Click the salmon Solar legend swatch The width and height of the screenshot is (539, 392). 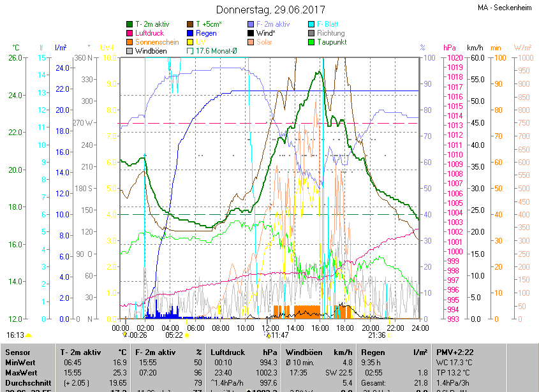(251, 42)
